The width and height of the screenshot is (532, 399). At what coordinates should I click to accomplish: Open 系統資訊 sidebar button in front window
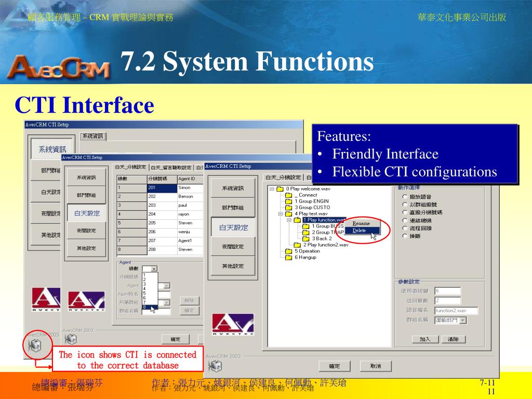coord(233,188)
